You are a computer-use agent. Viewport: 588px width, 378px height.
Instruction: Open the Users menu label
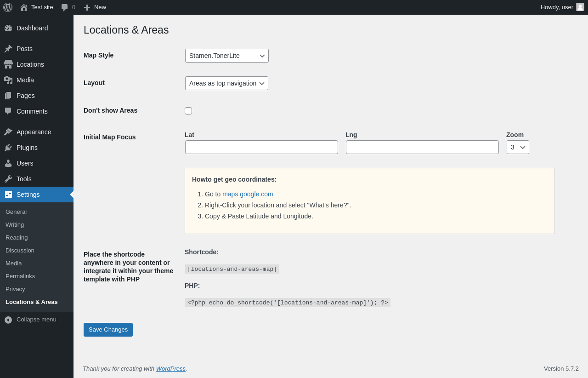point(25,163)
